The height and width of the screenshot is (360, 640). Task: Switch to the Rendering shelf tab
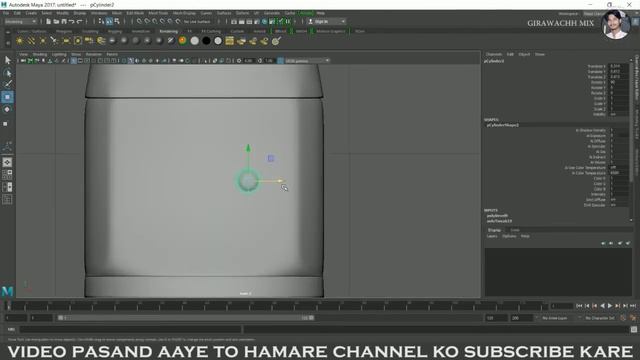[168, 31]
